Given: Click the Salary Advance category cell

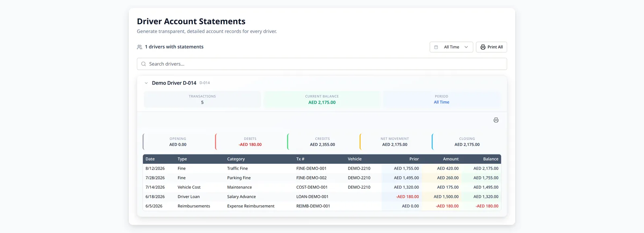Looking at the screenshot, I should pyautogui.click(x=242, y=197).
